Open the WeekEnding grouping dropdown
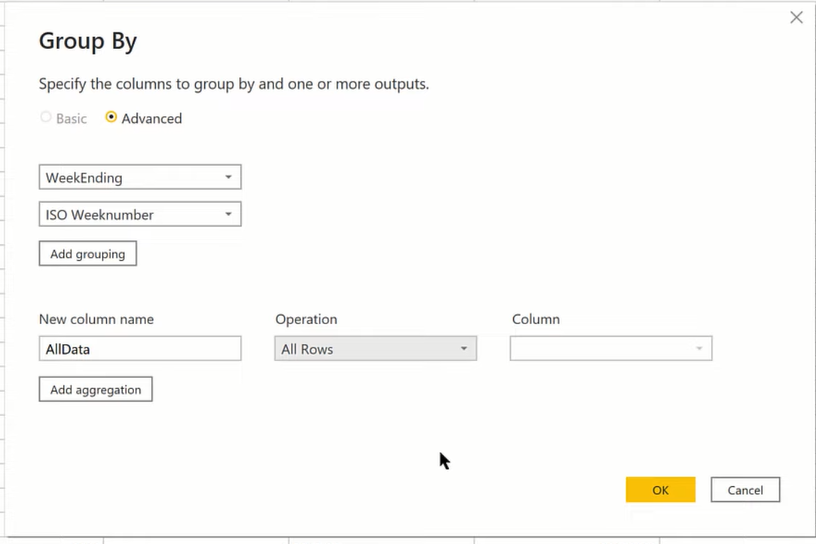 140,177
